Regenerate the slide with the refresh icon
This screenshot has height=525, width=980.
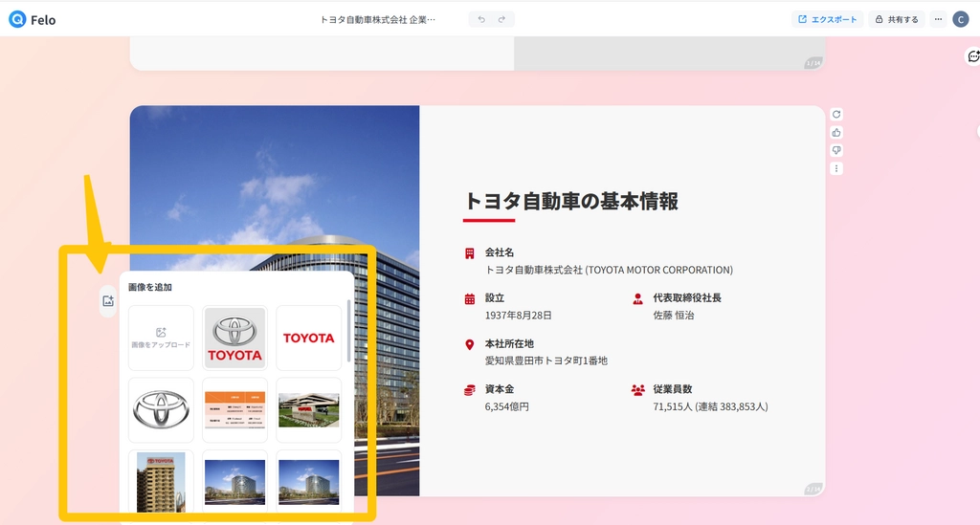tap(836, 114)
